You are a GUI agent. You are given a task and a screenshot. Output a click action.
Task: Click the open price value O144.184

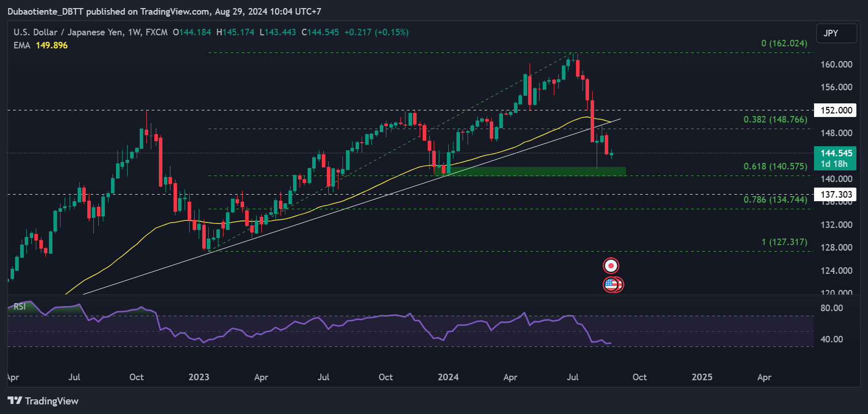[x=192, y=32]
